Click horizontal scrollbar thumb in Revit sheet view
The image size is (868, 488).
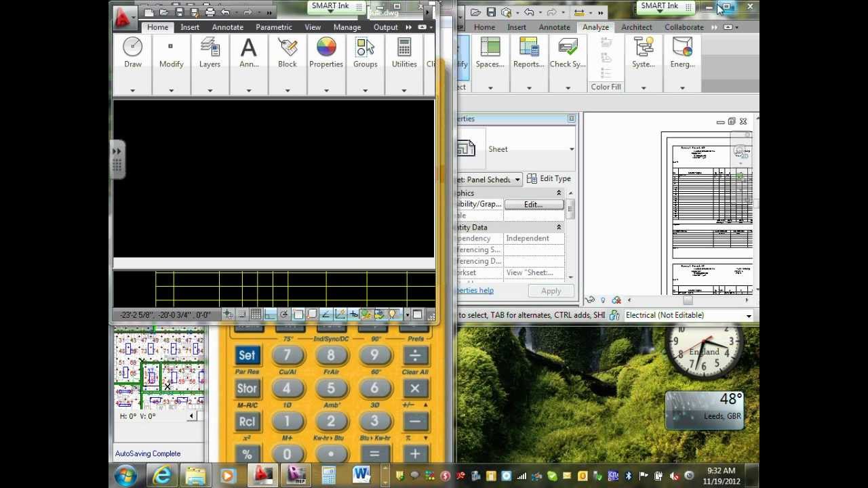pos(688,300)
